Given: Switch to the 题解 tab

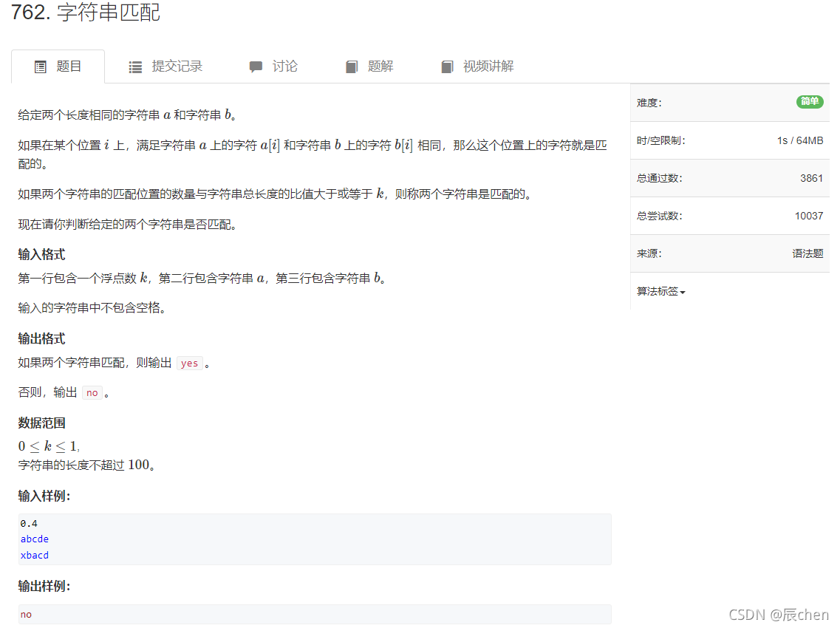Looking at the screenshot, I should tap(380, 66).
